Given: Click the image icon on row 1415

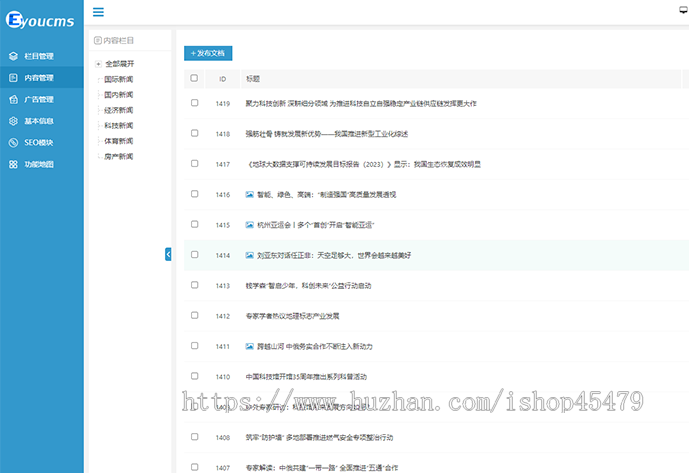Looking at the screenshot, I should point(250,225).
